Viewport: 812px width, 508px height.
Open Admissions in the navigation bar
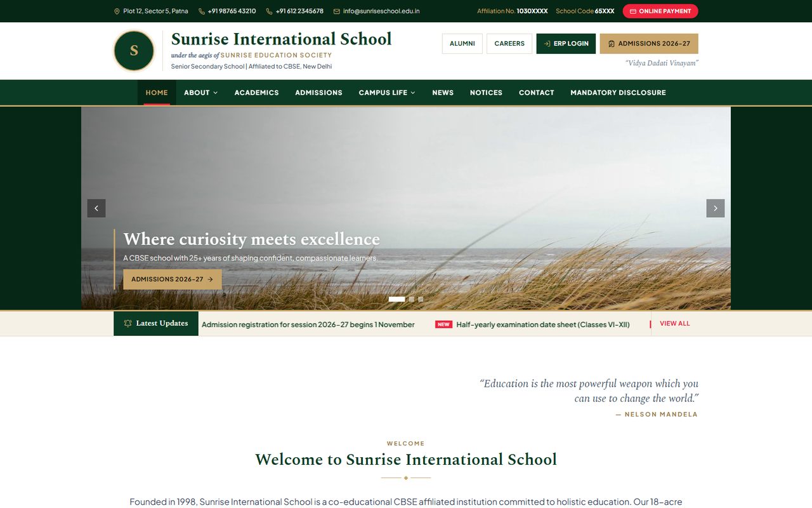[x=318, y=93]
